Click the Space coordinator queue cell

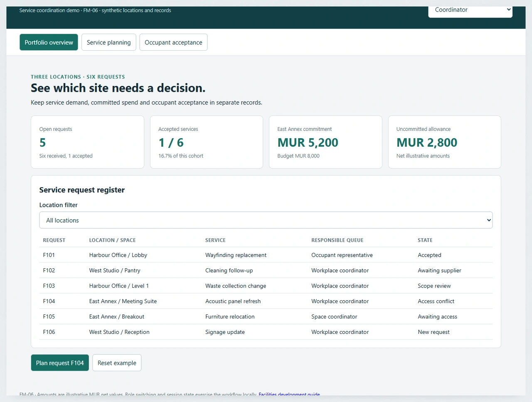click(x=334, y=316)
